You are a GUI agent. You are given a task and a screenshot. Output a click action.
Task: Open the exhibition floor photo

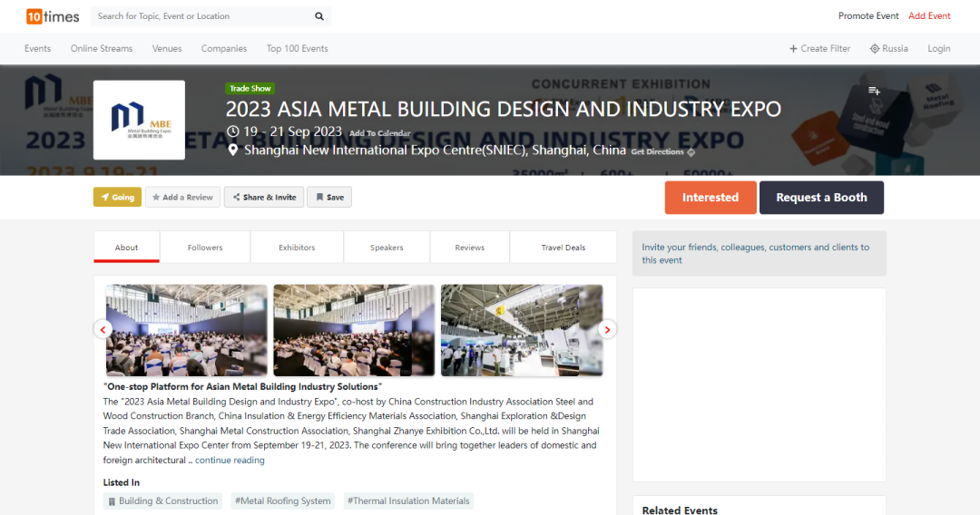pos(522,330)
